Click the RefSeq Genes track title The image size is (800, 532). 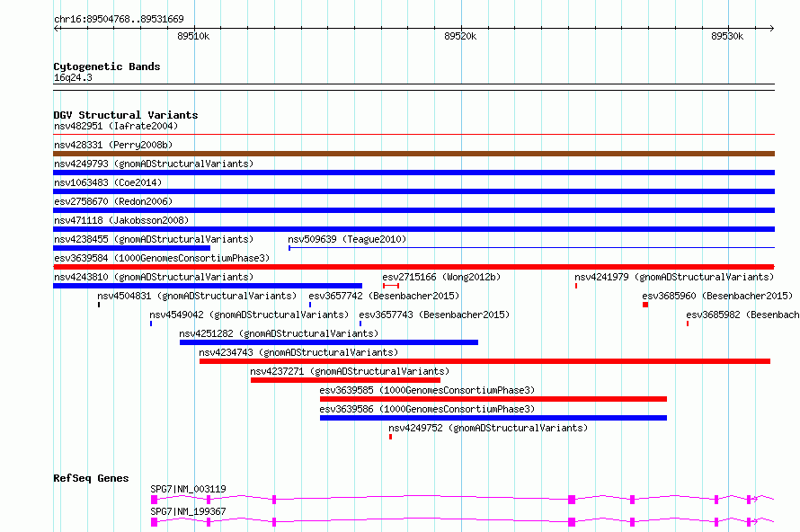91,478
